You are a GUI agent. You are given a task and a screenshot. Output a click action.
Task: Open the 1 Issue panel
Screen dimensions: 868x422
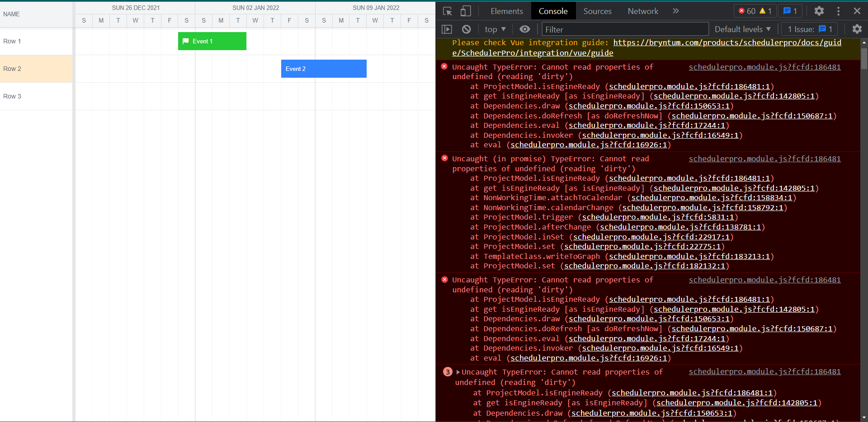[809, 29]
